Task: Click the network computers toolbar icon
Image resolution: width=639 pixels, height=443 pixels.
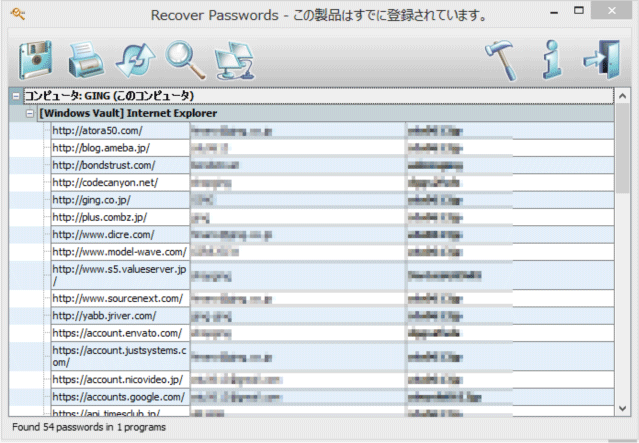Action: tap(234, 60)
